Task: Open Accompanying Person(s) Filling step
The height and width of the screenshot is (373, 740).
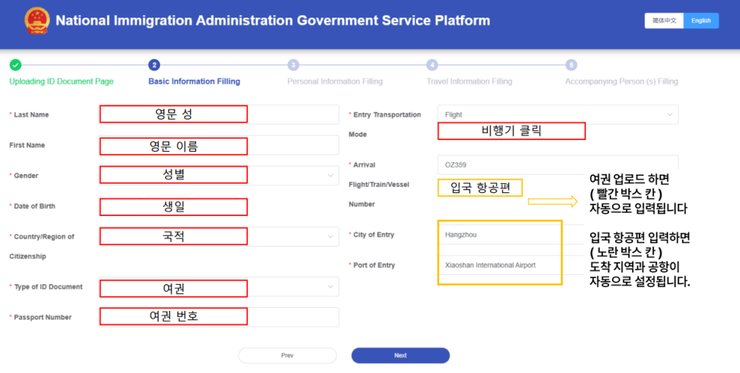Action: click(622, 81)
